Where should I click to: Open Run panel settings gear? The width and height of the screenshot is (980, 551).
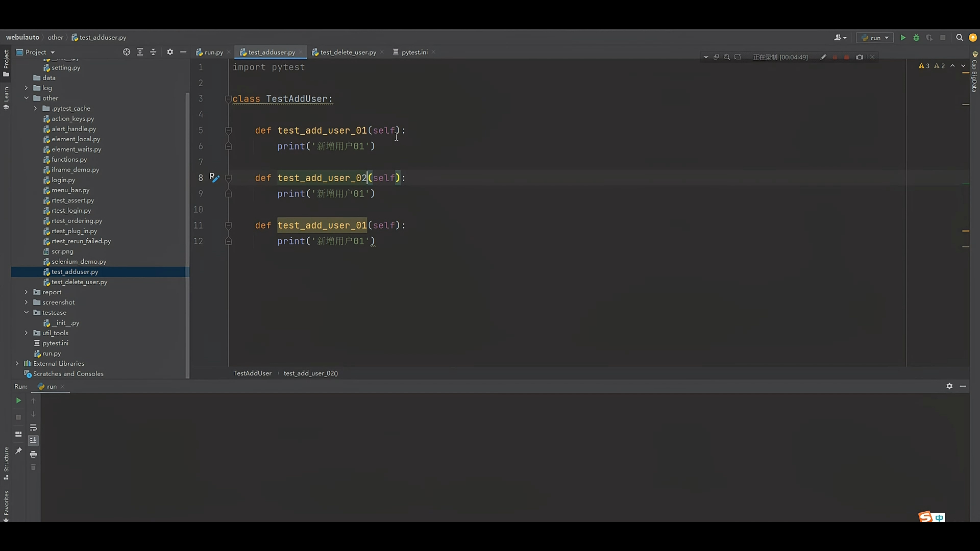(949, 386)
